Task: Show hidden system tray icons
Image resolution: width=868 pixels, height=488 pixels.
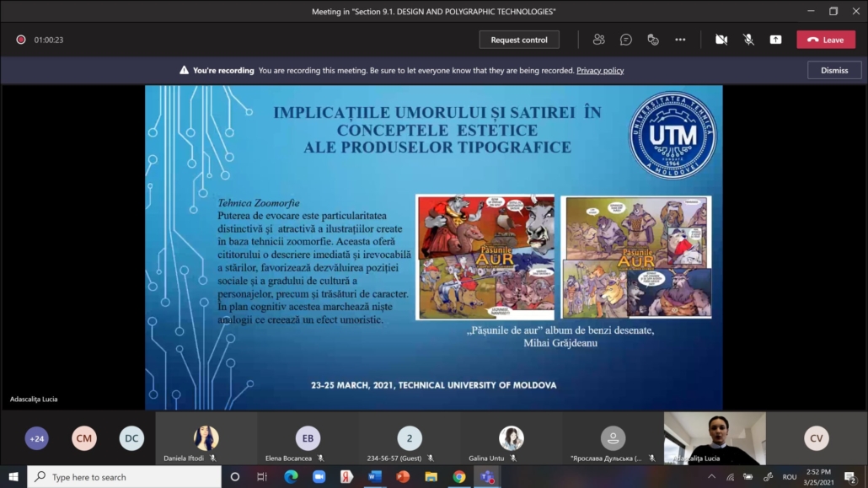Action: tap(711, 476)
